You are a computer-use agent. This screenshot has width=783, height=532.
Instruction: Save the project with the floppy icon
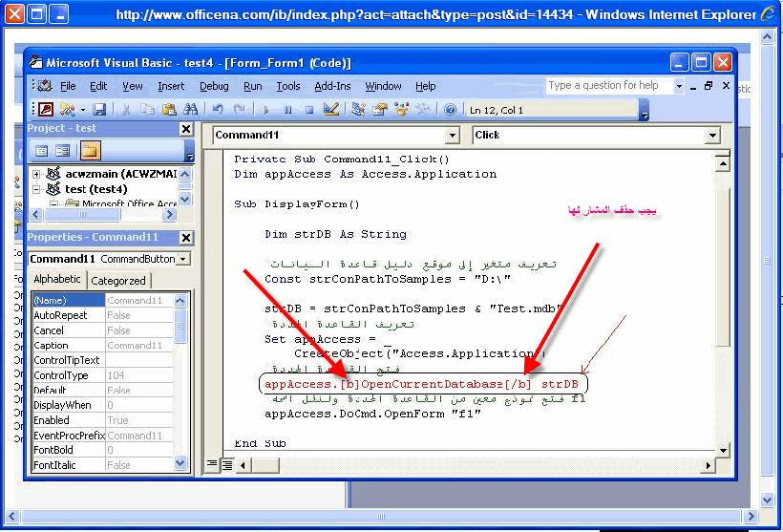click(99, 109)
